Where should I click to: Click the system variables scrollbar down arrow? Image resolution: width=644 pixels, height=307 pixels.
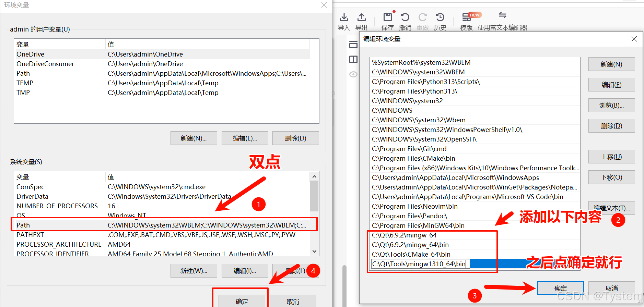[x=314, y=251]
